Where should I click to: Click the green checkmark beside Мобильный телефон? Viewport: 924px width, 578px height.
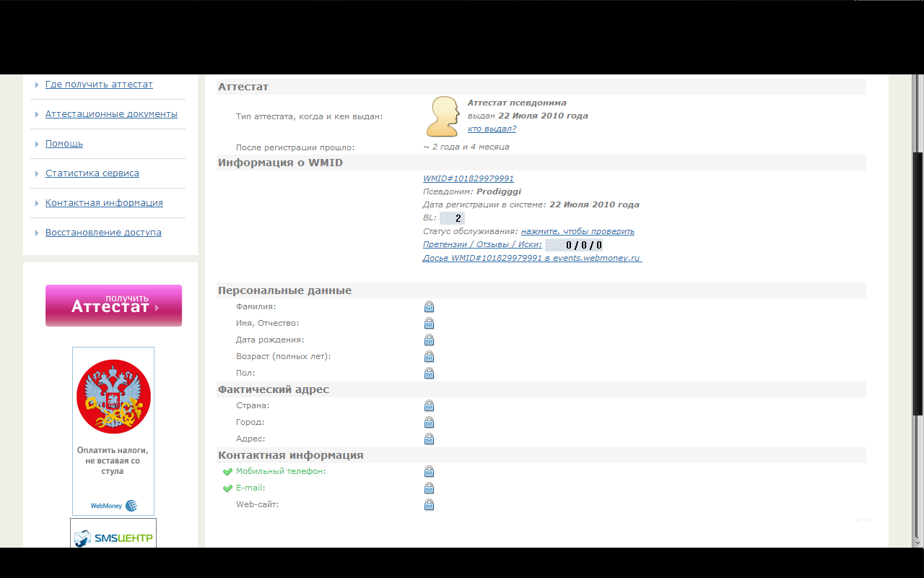(228, 472)
